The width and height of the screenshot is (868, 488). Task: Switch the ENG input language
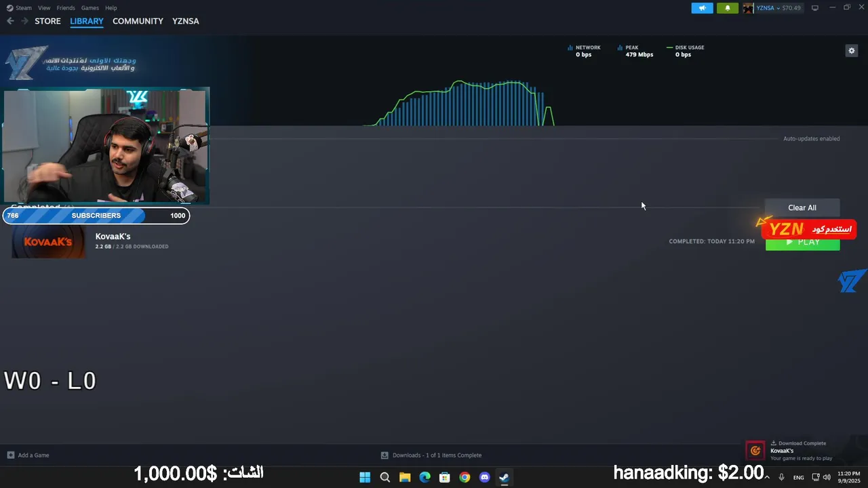coord(799,477)
